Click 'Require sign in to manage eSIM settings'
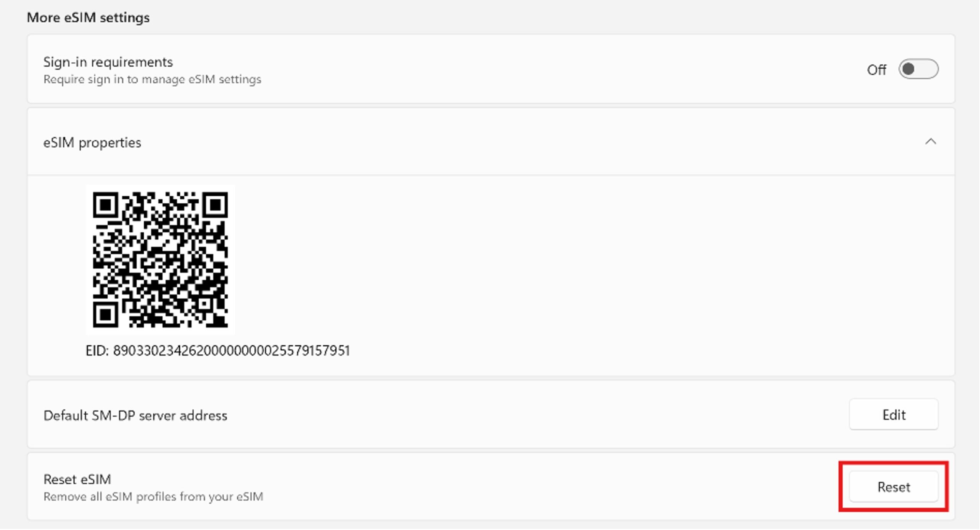This screenshot has height=530, width=980. tap(152, 79)
